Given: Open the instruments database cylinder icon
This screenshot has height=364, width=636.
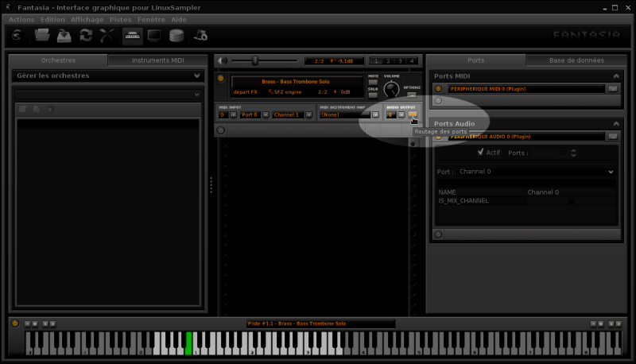Looking at the screenshot, I should point(176,36).
